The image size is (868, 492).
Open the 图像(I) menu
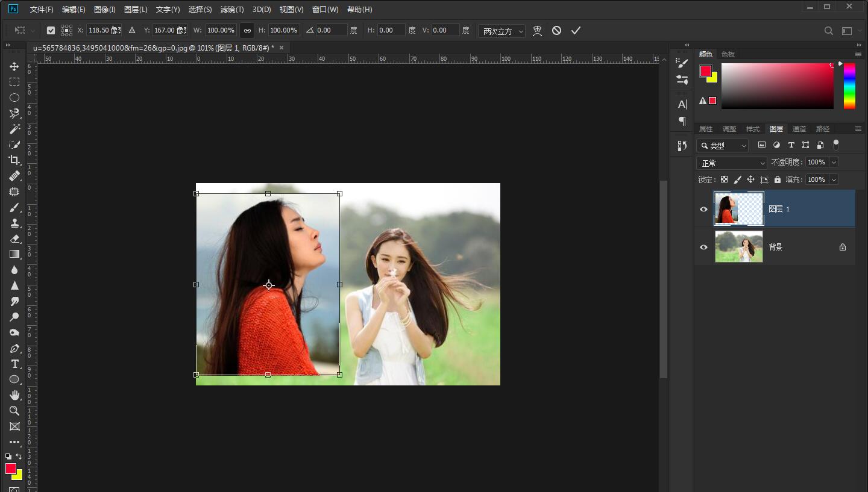tap(104, 10)
